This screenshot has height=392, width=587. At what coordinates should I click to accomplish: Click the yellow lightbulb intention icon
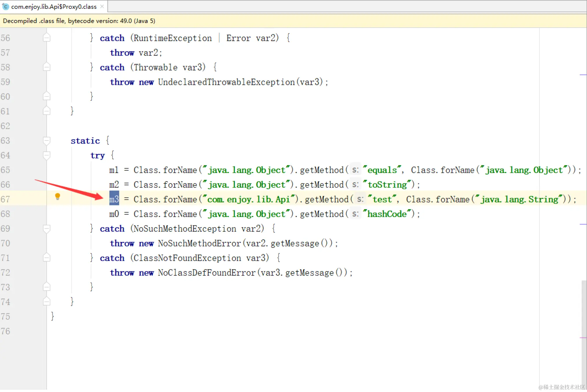(x=57, y=197)
